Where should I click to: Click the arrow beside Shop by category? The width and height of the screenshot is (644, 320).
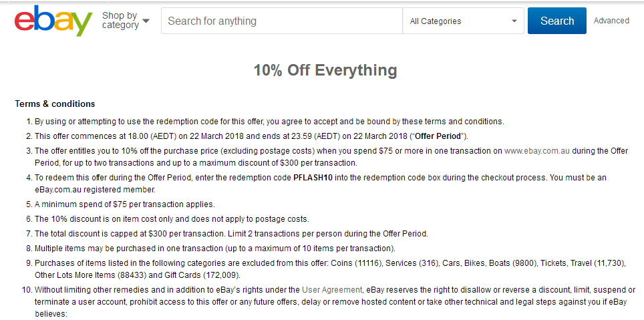point(146,21)
